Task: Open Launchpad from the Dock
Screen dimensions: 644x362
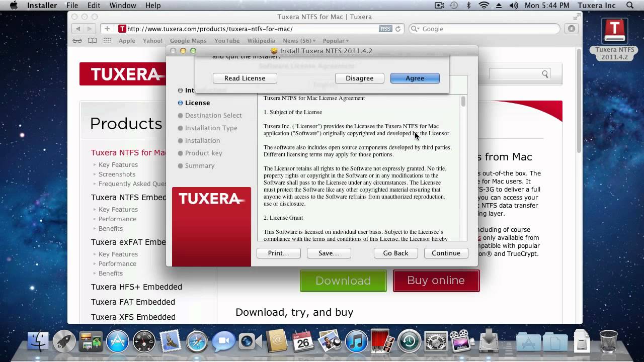Action: click(x=64, y=342)
